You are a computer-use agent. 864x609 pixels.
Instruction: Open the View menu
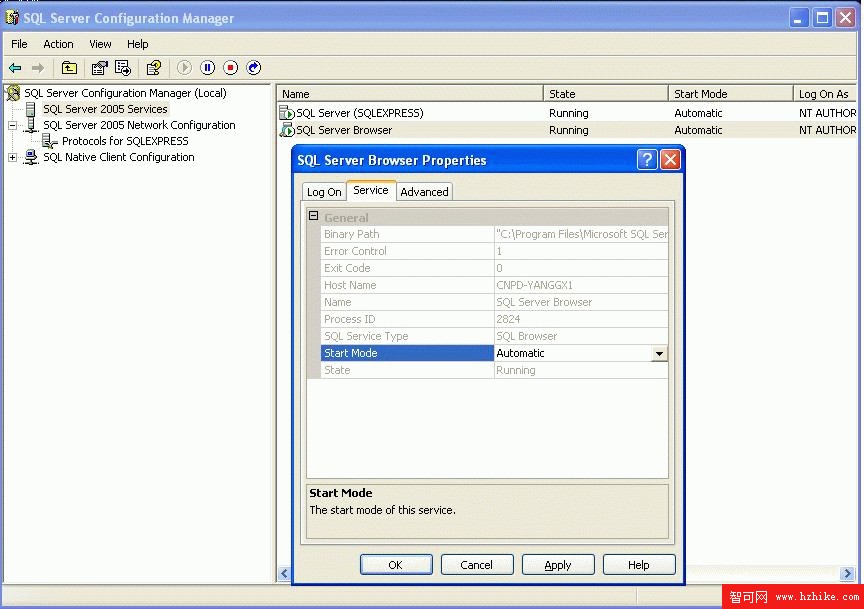pyautogui.click(x=100, y=44)
